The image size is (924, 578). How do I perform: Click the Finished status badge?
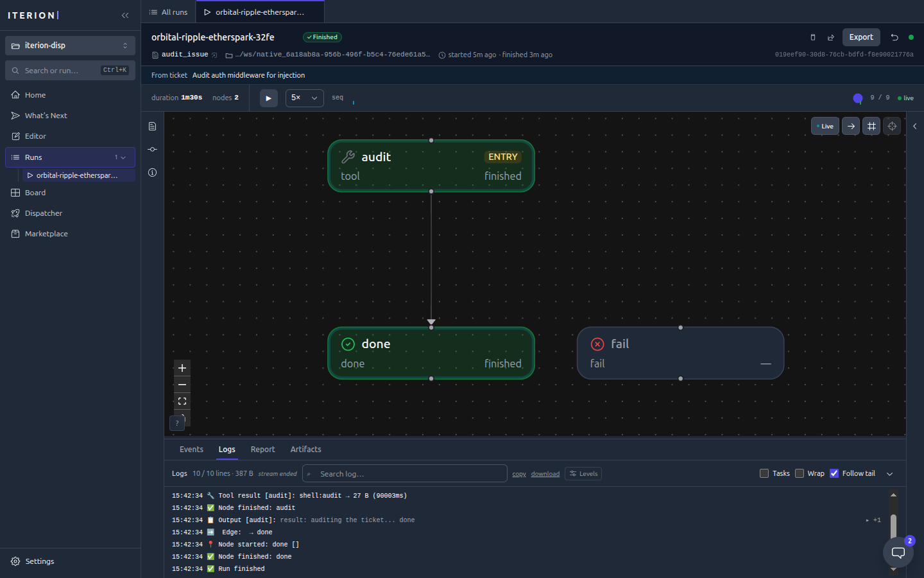(x=322, y=37)
